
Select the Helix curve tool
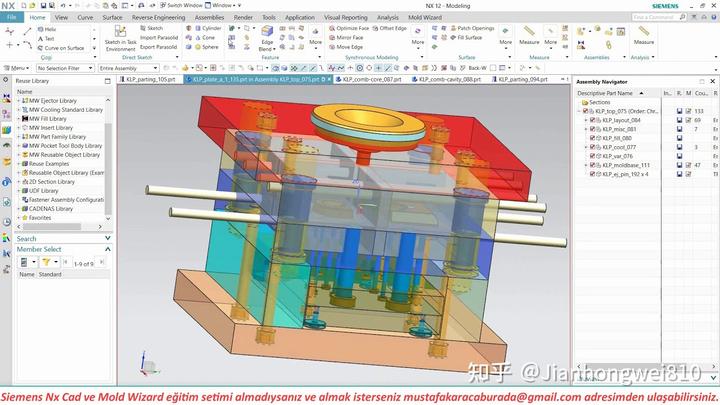[x=47, y=29]
